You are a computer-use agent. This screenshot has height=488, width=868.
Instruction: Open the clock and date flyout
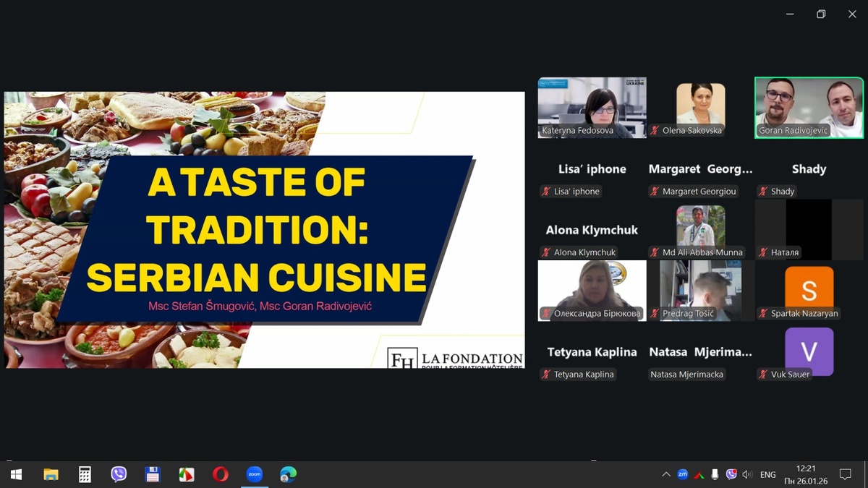(806, 474)
